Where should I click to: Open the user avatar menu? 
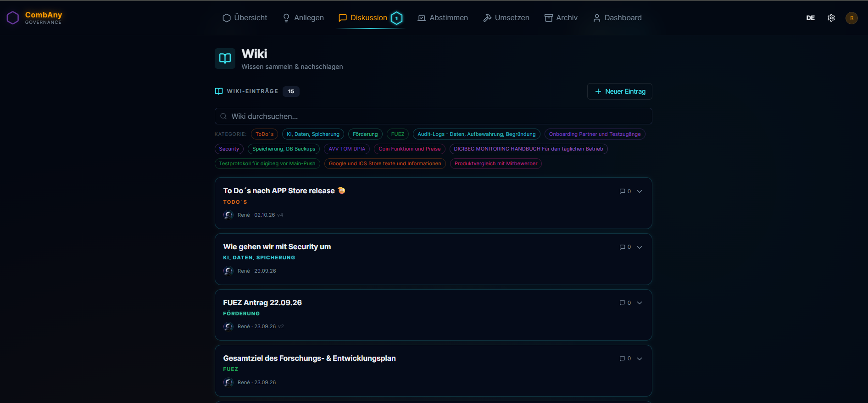tap(851, 18)
